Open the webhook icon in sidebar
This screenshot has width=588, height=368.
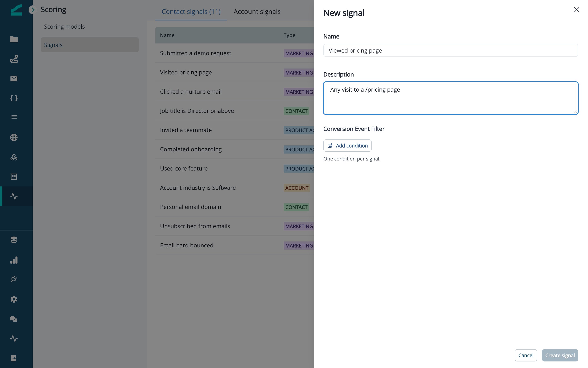[x=14, y=157]
